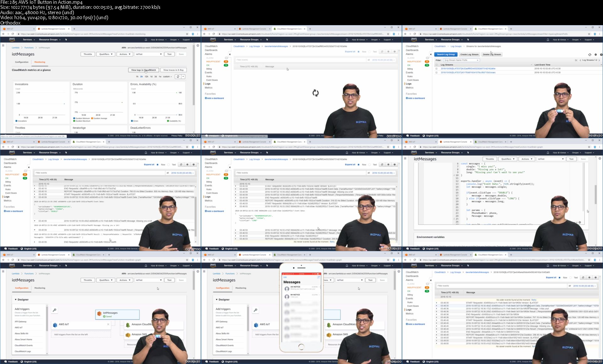This screenshot has width=603, height=364.
Task: Tap compose icon in phone Messages app
Action: click(318, 277)
